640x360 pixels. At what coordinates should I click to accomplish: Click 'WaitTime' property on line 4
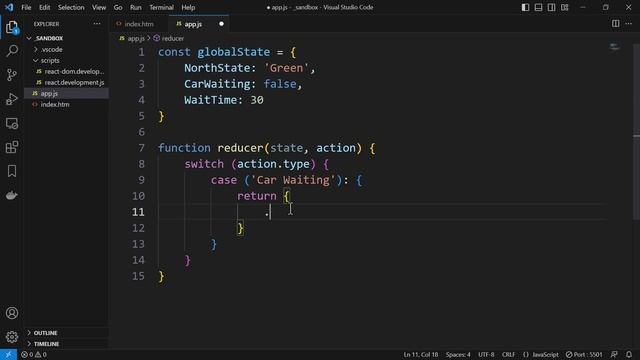click(x=210, y=100)
